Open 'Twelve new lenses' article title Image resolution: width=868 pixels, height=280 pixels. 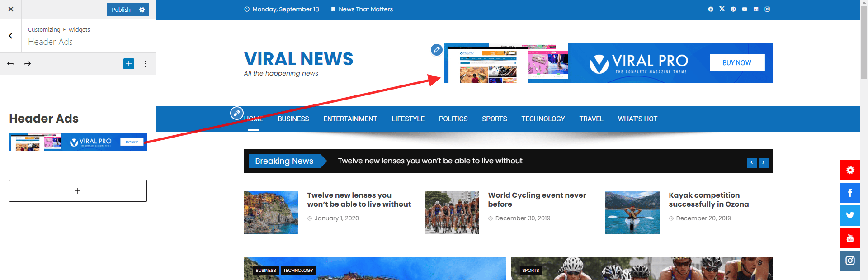(x=359, y=199)
